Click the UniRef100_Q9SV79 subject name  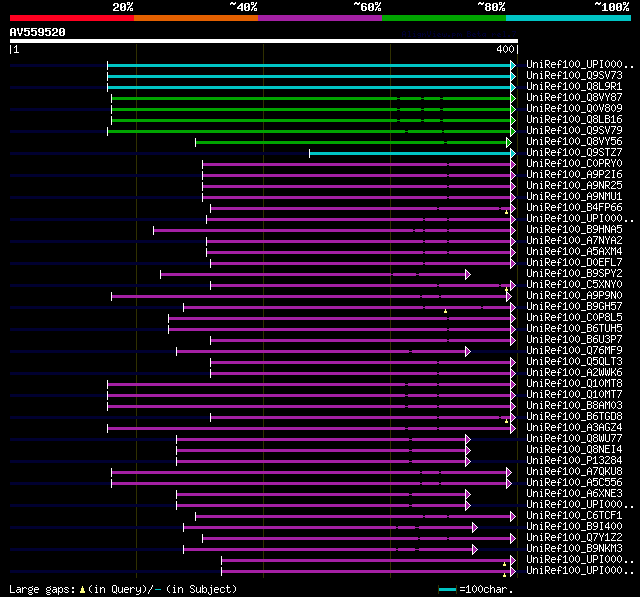tap(574, 131)
